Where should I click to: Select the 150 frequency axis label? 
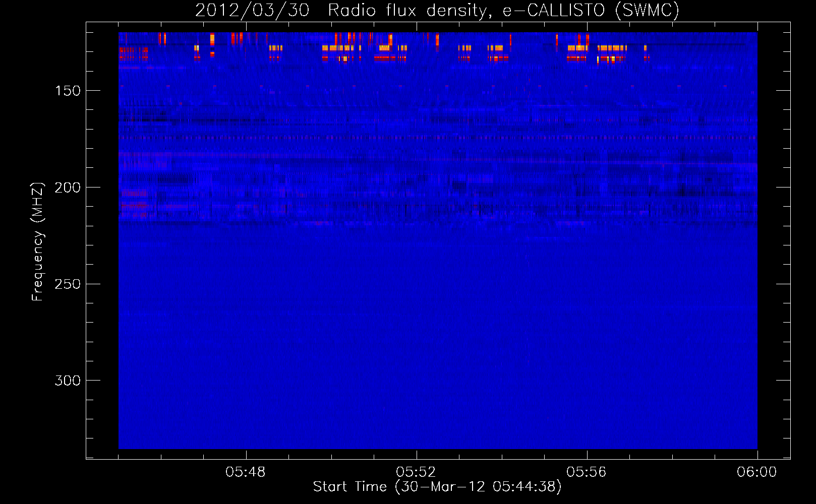click(x=68, y=91)
